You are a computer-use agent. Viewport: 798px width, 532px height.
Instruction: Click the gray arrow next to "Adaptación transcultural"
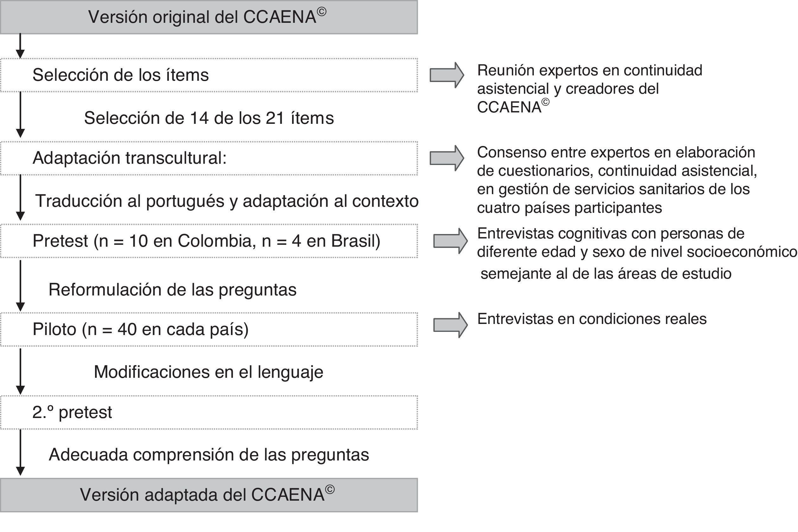coord(446,158)
